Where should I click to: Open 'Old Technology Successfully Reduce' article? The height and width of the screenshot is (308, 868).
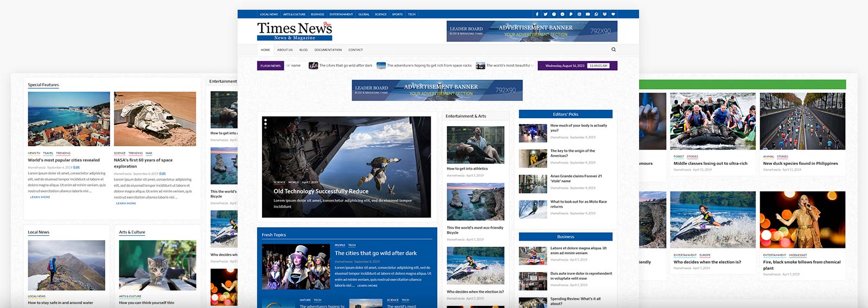(x=321, y=191)
